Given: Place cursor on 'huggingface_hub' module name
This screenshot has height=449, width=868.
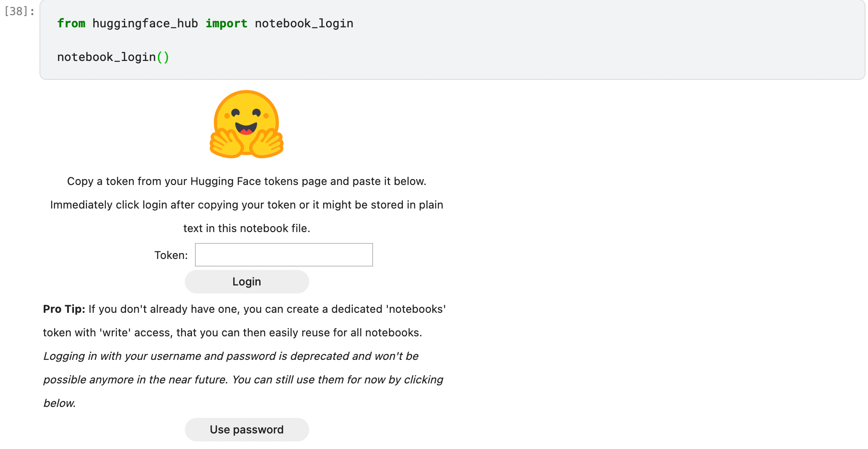Looking at the screenshot, I should pos(145,24).
